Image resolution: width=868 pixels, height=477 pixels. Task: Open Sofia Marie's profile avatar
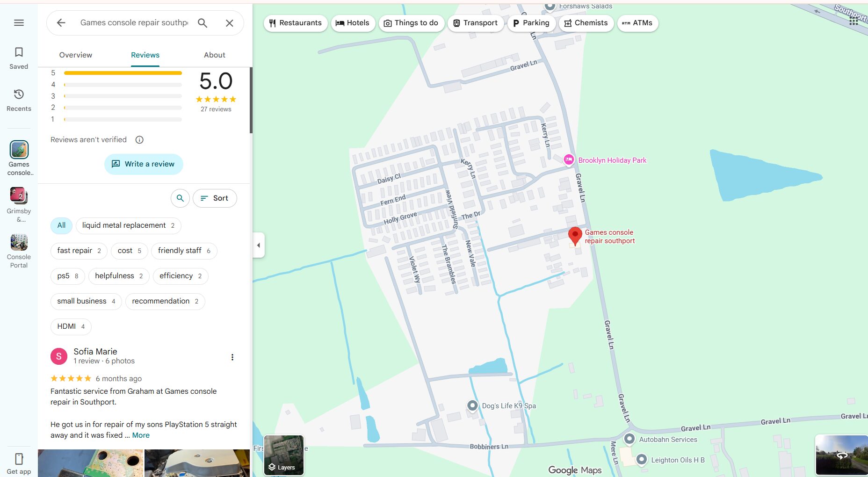[x=59, y=356]
